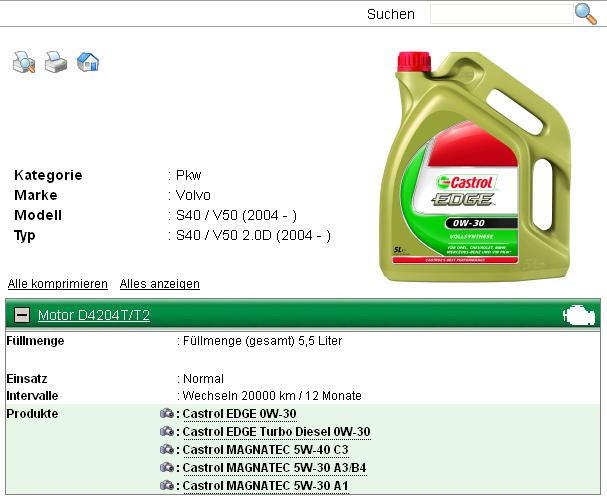
Task: Open Castrol EDGE Turbo Diesel 0W-30 link
Action: pyautogui.click(x=276, y=432)
